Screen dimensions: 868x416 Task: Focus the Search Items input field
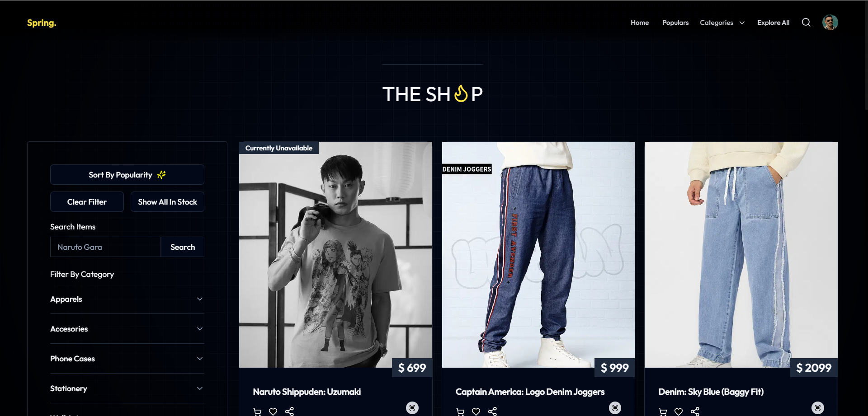pyautogui.click(x=105, y=247)
